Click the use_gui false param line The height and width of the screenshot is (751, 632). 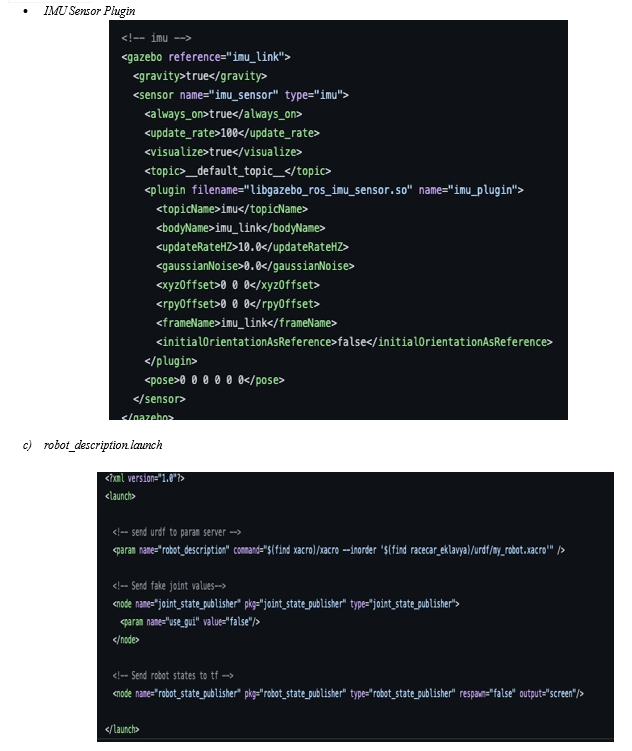(190, 622)
